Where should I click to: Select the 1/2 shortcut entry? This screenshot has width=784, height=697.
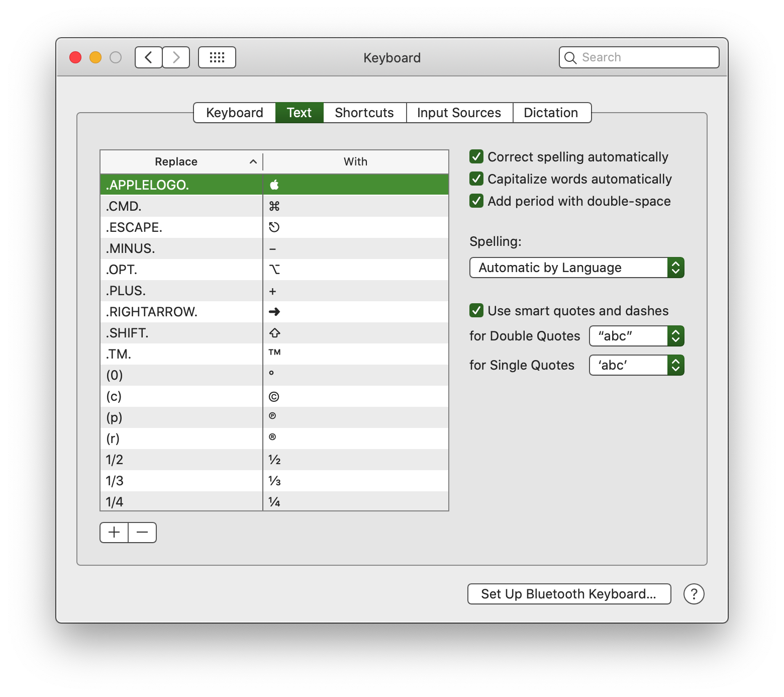pyautogui.click(x=181, y=460)
